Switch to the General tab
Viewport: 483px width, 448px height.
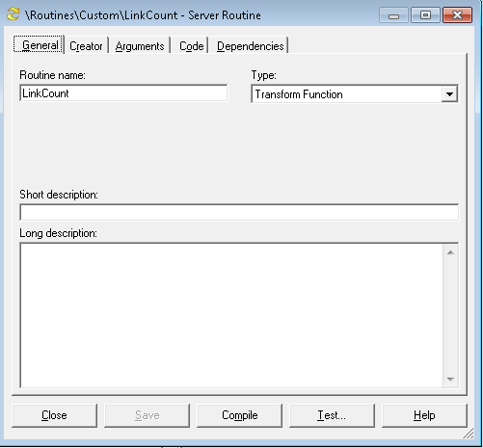tap(39, 44)
